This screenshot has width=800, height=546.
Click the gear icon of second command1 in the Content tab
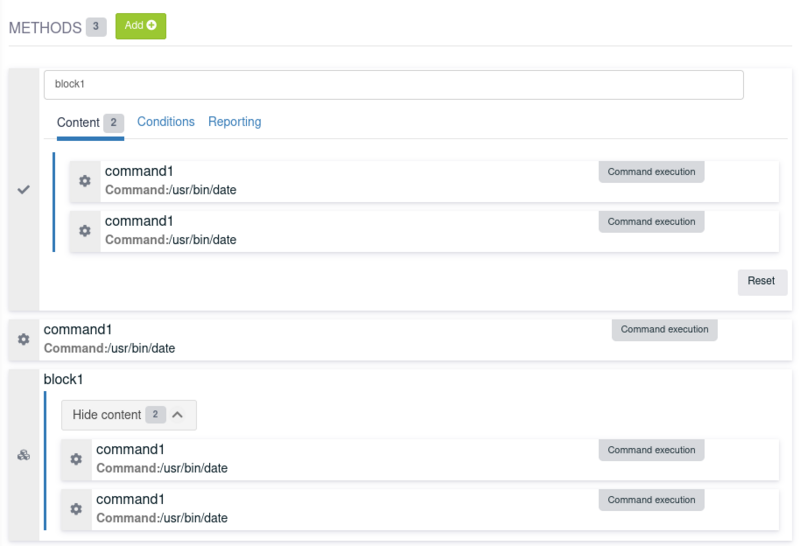tap(85, 231)
